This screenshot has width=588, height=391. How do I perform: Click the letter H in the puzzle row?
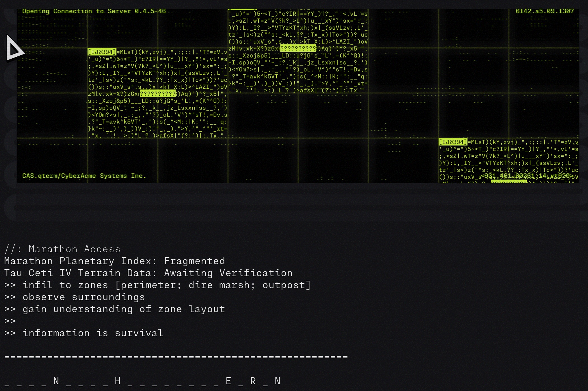pyautogui.click(x=118, y=381)
